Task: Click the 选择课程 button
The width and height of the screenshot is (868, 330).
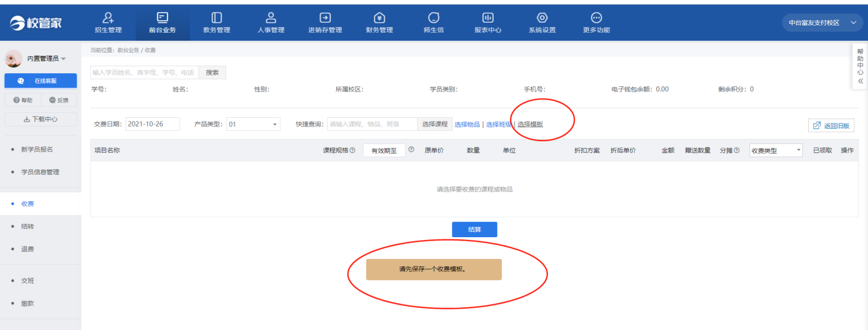Action: coord(435,124)
